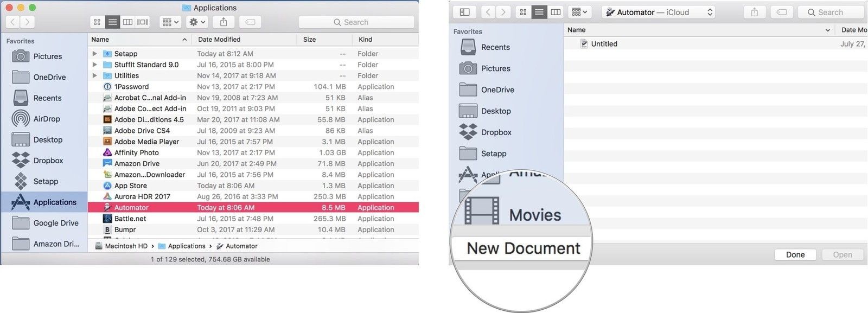The height and width of the screenshot is (313, 868).
Task: Click the New Document button
Action: pyautogui.click(x=523, y=248)
